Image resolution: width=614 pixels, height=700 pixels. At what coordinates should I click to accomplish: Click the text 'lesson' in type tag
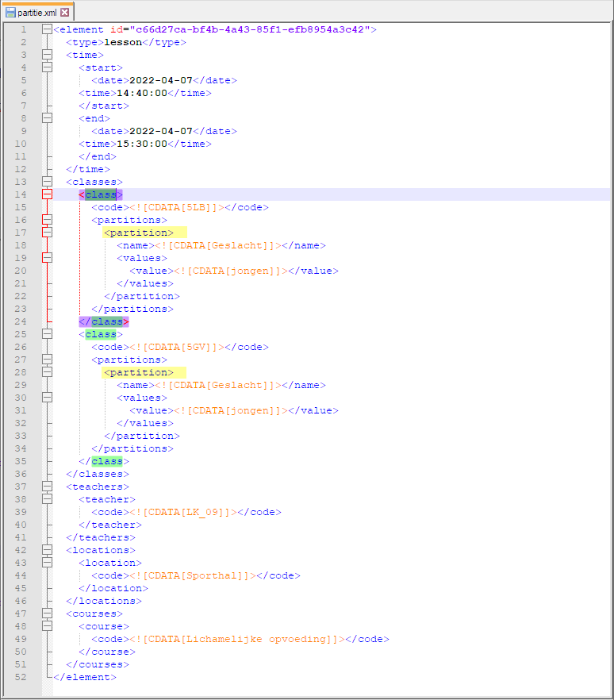[x=123, y=42]
